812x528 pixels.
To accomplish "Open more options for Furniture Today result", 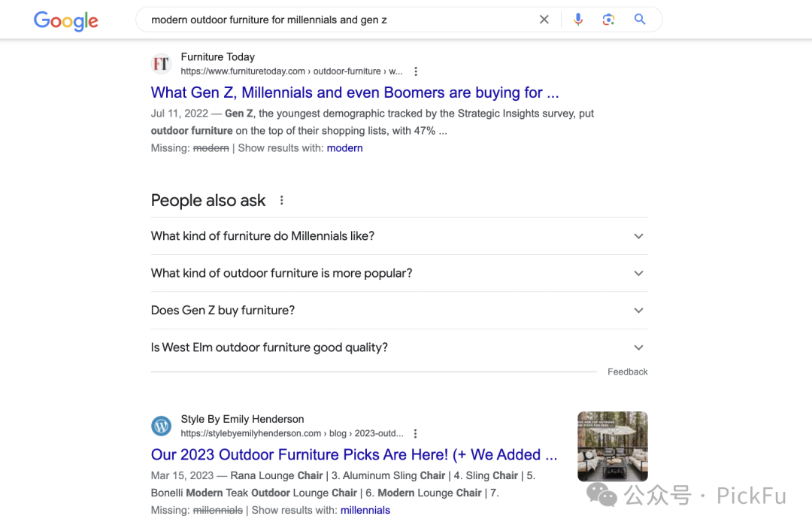I will click(x=416, y=71).
